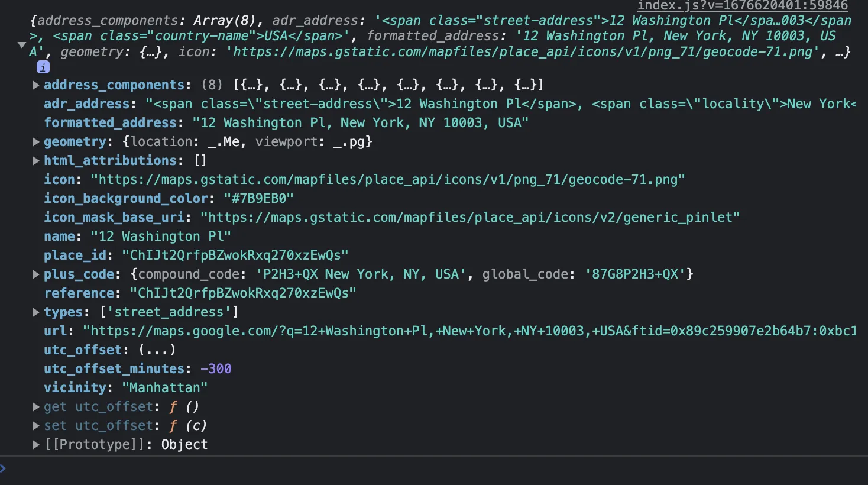Click the geometry location value _.Me
This screenshot has width=868, height=485.
224,142
